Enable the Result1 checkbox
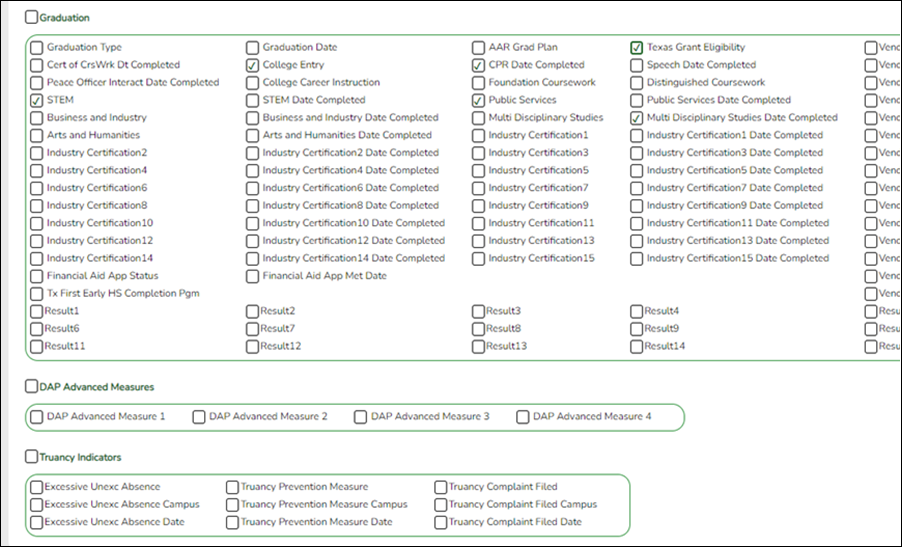 [37, 312]
